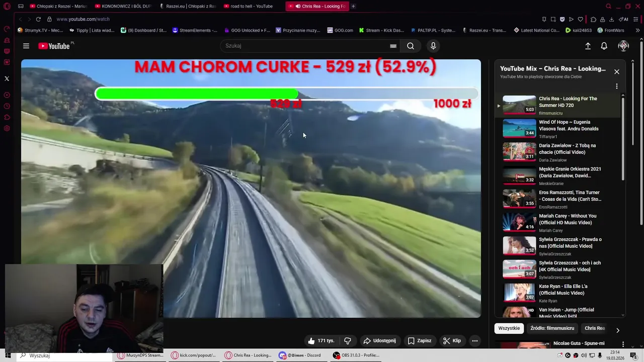Click the Klip button
The image size is (644, 362).
point(452,341)
